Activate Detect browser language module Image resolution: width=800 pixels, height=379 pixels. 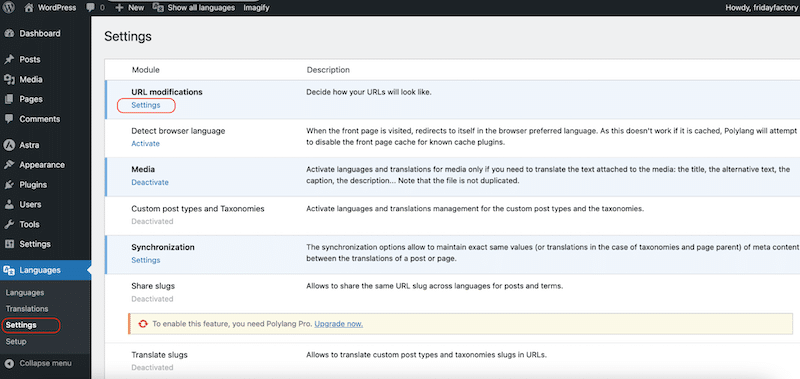pyautogui.click(x=145, y=144)
